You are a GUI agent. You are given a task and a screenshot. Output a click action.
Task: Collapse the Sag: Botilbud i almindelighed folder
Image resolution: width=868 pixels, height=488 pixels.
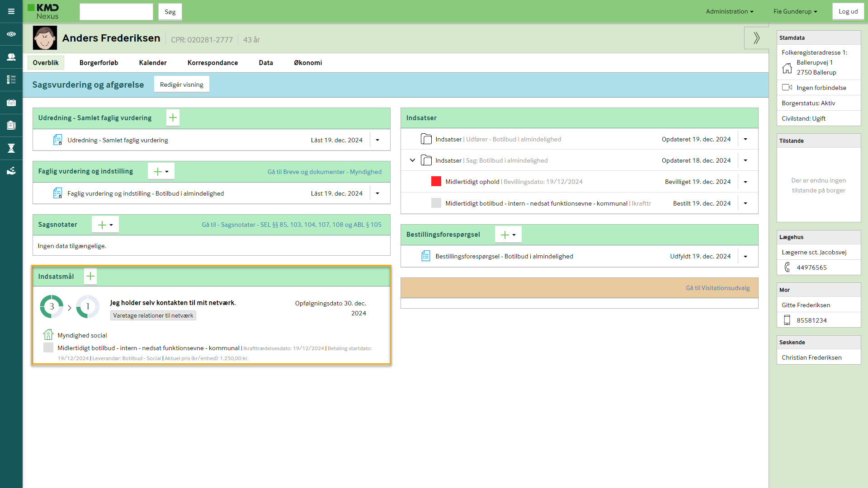click(412, 160)
